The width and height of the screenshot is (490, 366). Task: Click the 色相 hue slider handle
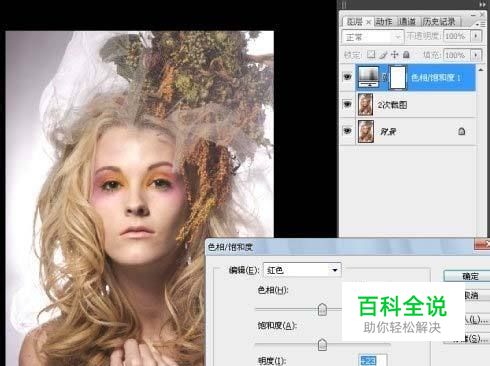(x=322, y=310)
